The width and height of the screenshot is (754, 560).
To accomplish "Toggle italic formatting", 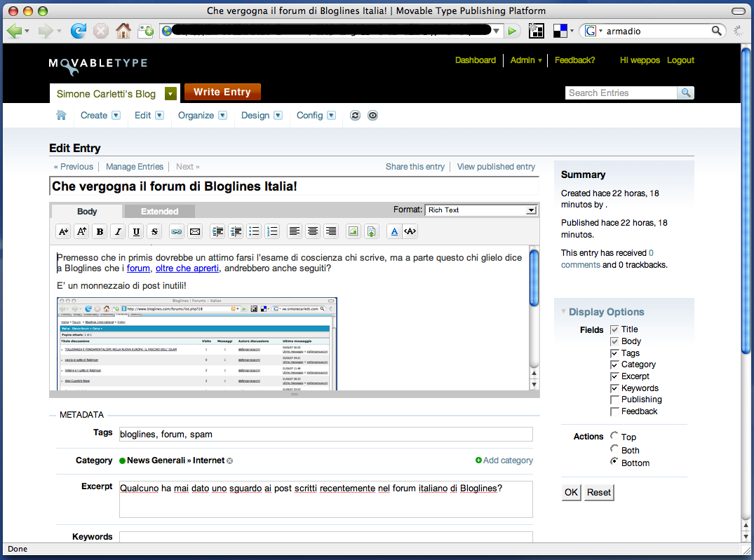I will coord(118,231).
